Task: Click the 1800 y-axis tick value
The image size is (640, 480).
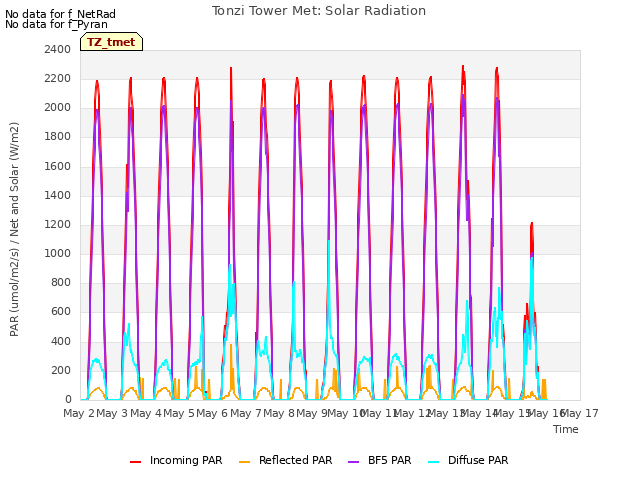Action: 58,137
